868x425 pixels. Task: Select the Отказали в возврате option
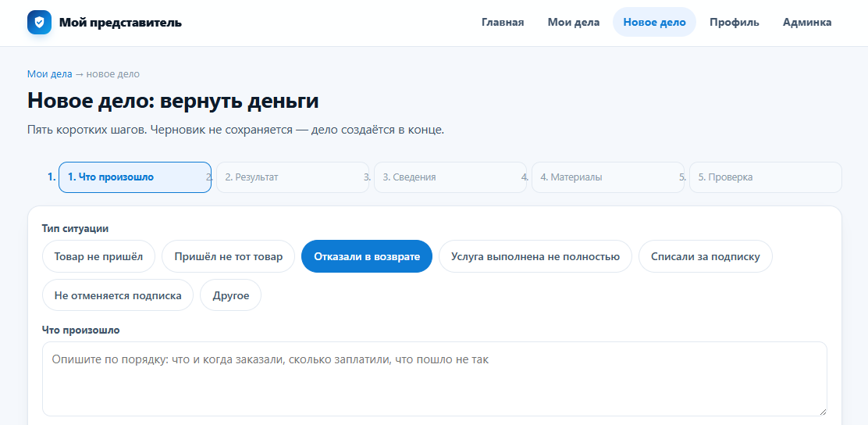[x=366, y=256]
